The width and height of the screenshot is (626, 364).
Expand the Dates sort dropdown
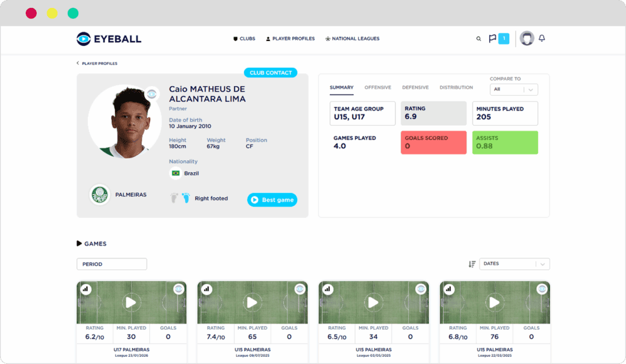click(514, 264)
